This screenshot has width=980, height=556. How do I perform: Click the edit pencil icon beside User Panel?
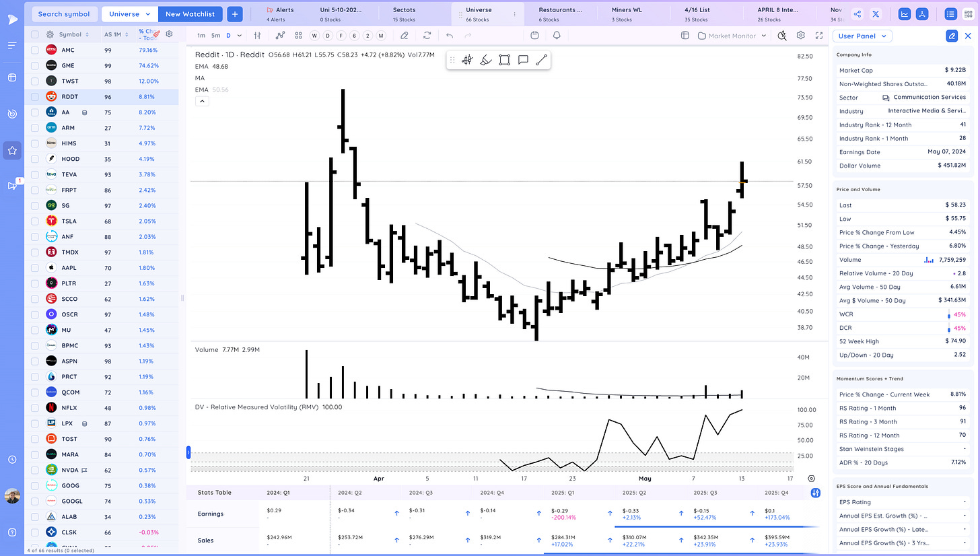click(x=952, y=36)
